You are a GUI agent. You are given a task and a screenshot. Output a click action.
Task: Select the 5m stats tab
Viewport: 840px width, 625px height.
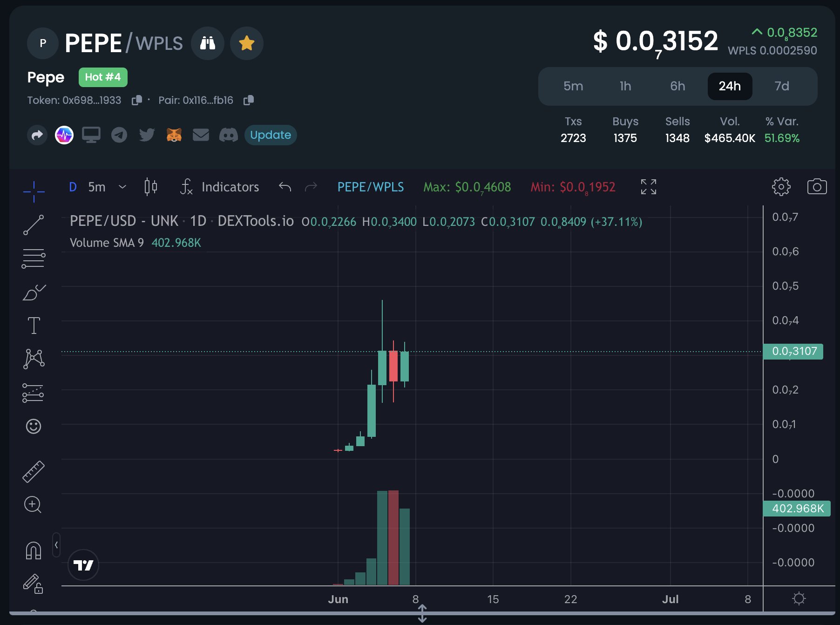pyautogui.click(x=573, y=86)
